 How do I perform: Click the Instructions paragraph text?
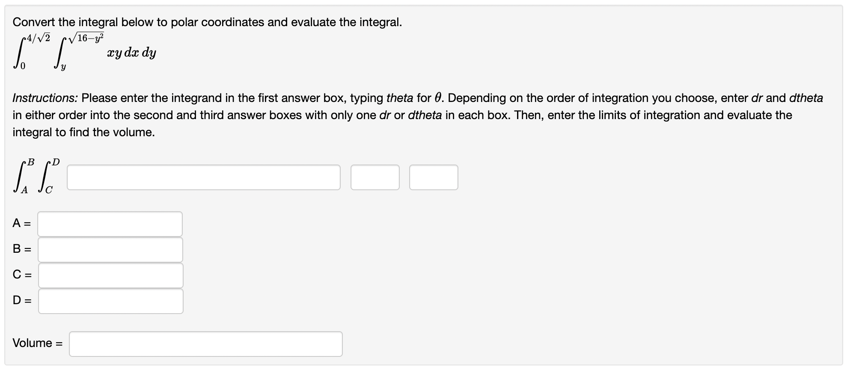tap(385, 115)
